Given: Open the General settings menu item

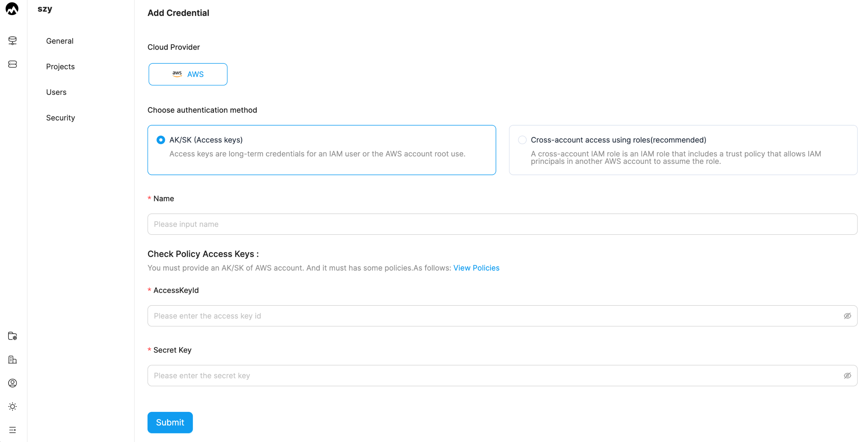Looking at the screenshot, I should pos(60,41).
